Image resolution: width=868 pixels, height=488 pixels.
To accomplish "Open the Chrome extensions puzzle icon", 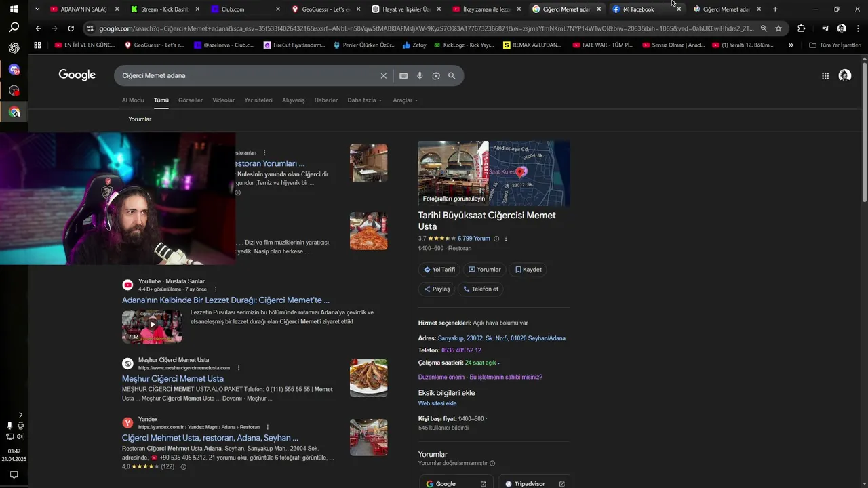I will (x=801, y=28).
